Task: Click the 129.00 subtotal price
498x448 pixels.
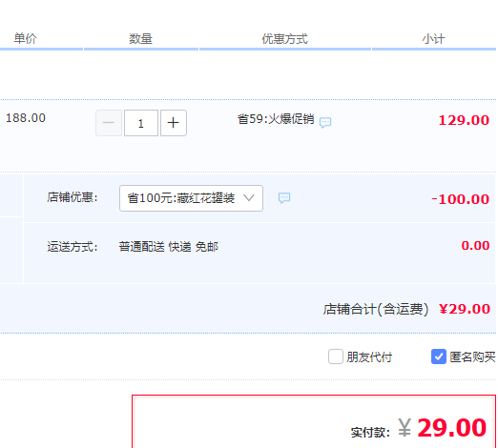Action: pyautogui.click(x=464, y=120)
